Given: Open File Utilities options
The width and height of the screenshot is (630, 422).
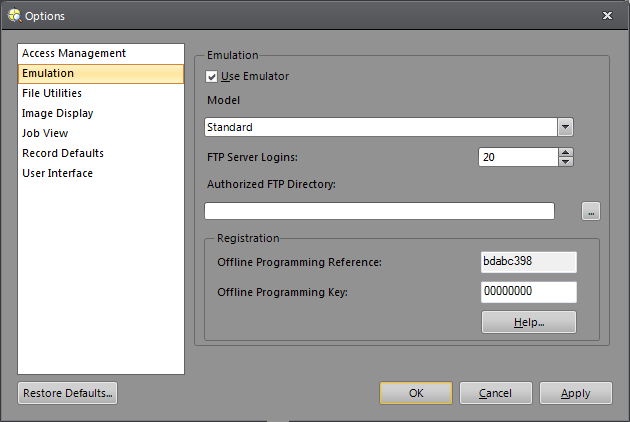Looking at the screenshot, I should point(52,93).
